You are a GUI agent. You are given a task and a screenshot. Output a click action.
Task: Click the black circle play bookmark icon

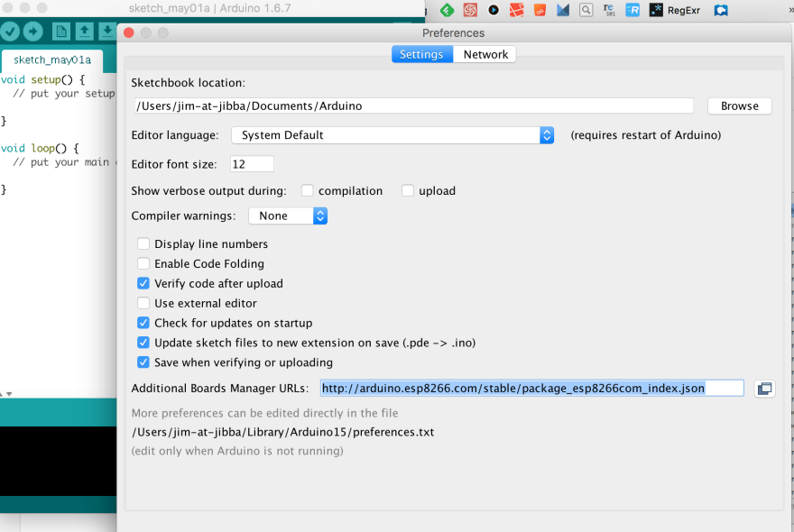pos(494,10)
